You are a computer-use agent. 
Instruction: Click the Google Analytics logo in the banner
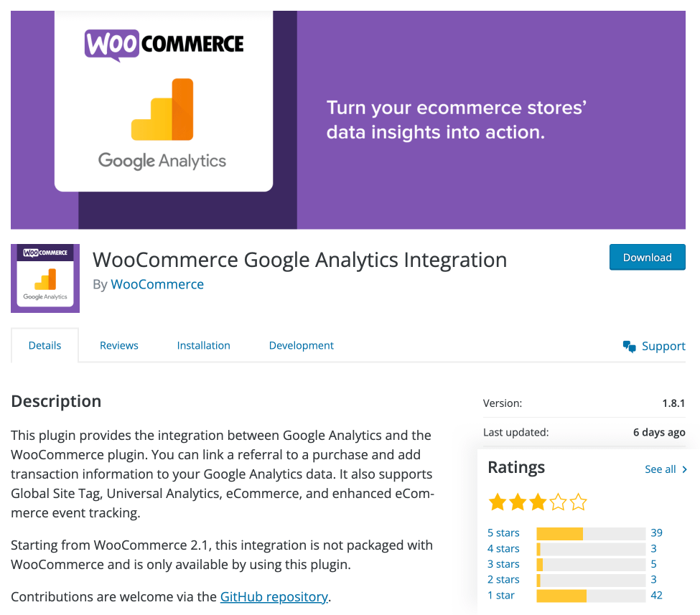click(x=163, y=116)
